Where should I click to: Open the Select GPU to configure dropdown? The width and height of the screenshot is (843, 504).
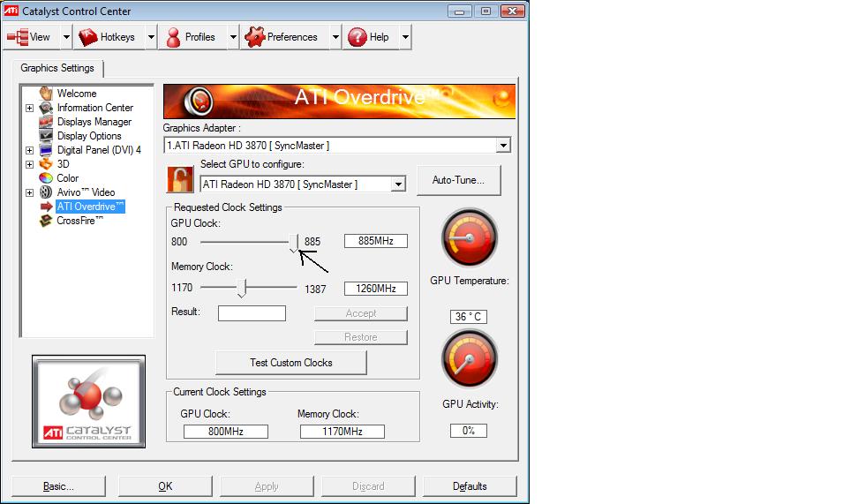398,184
